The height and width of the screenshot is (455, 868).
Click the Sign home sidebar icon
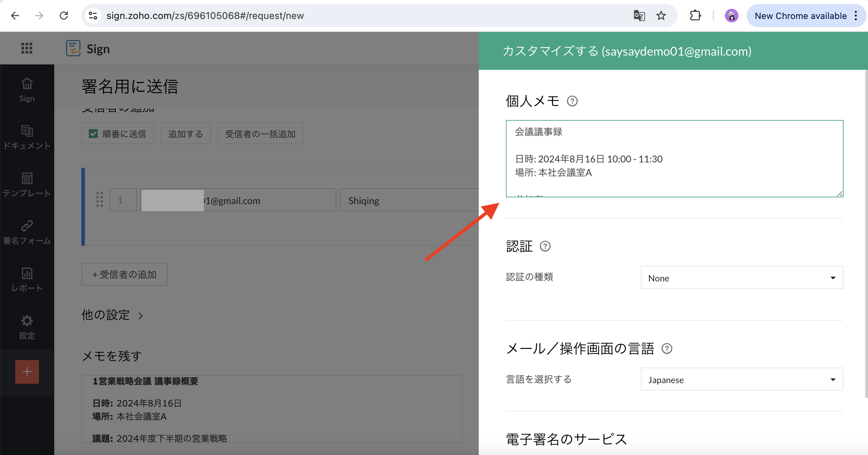(x=27, y=89)
